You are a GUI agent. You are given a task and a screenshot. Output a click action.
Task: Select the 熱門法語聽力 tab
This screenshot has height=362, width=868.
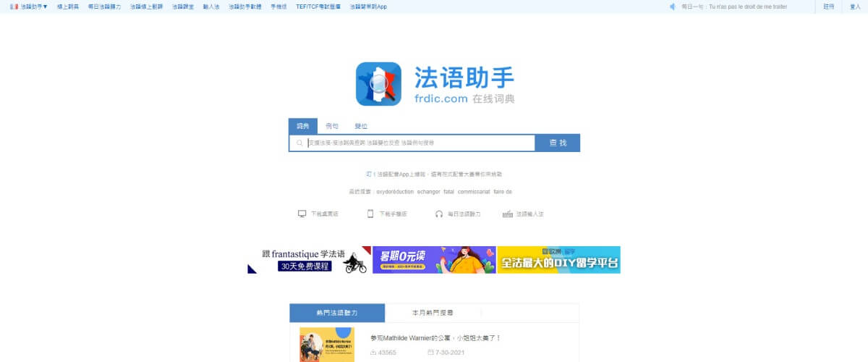(x=337, y=313)
